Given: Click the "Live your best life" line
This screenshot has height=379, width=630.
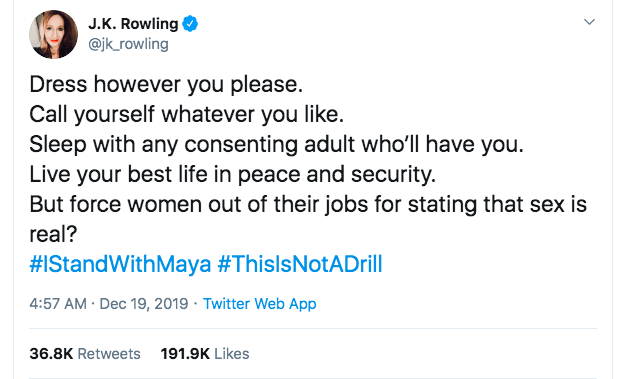Looking at the screenshot, I should pyautogui.click(x=232, y=174).
